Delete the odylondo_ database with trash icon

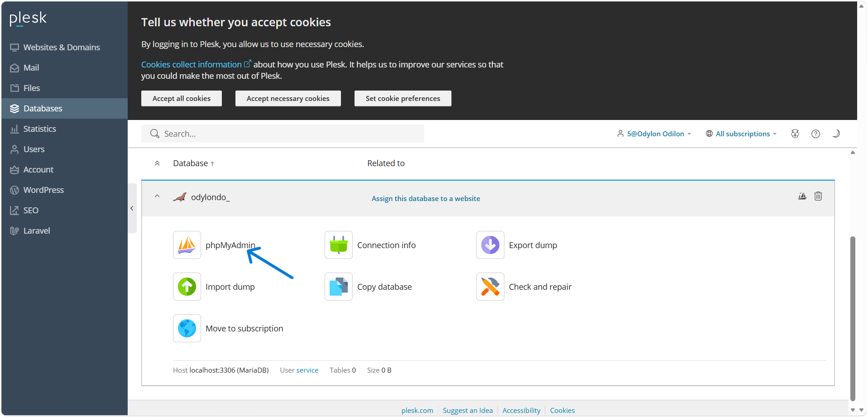[x=818, y=196]
